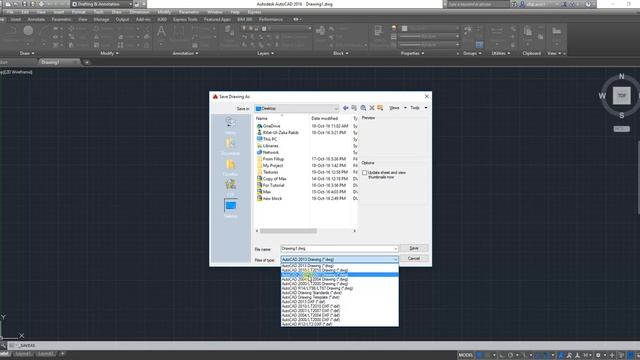Click the Match Properties icon
The image size is (640, 360).
378,32
